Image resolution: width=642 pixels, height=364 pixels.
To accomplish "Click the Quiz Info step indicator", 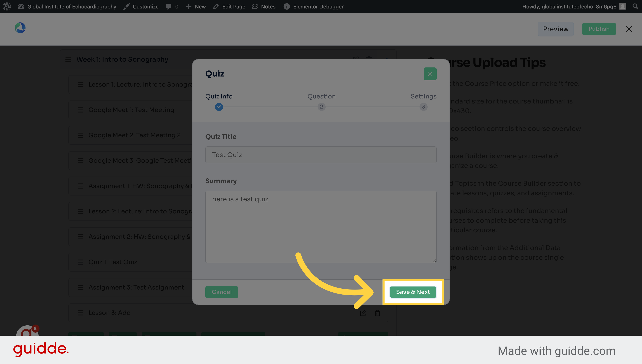I will 219,107.
